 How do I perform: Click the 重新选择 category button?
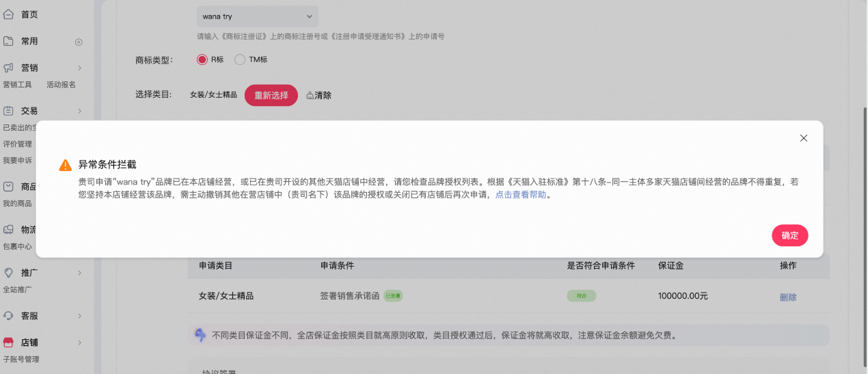(x=271, y=95)
